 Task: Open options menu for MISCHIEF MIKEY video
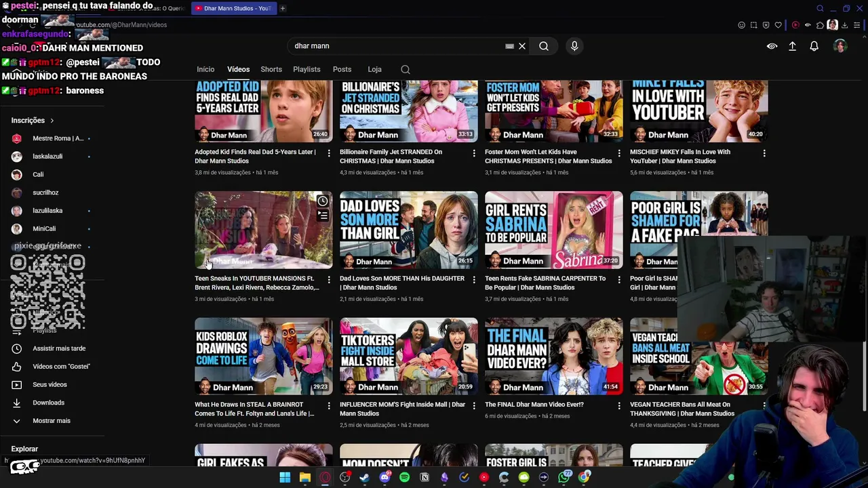point(764,153)
